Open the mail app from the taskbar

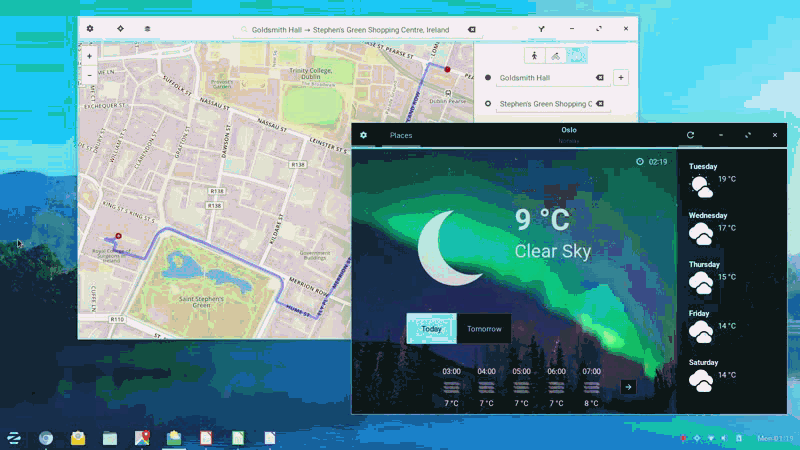pyautogui.click(x=78, y=438)
